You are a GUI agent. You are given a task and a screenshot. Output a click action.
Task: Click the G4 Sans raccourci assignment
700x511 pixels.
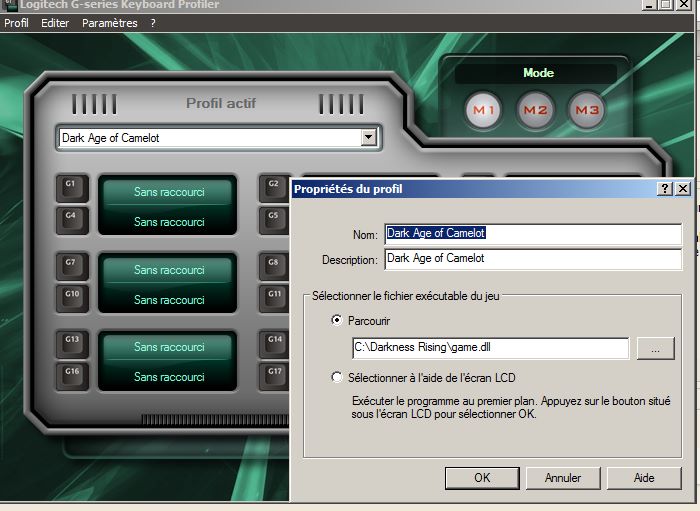click(169, 222)
